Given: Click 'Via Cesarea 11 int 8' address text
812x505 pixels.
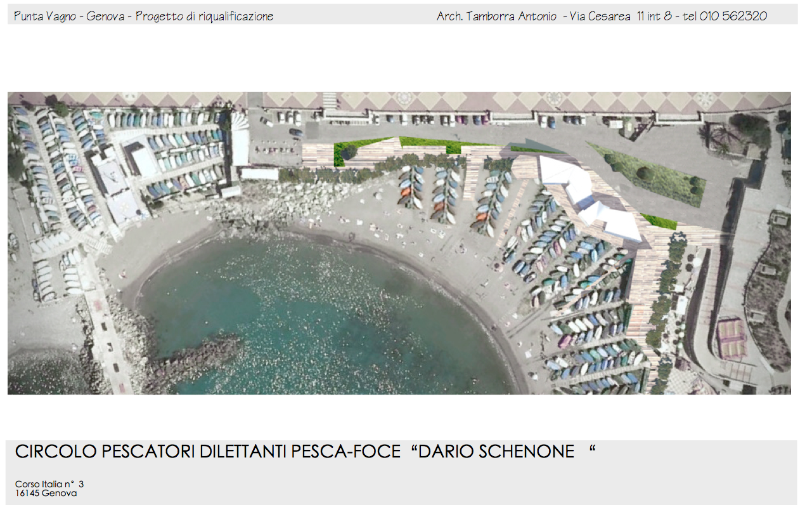Looking at the screenshot, I should click(x=621, y=16).
